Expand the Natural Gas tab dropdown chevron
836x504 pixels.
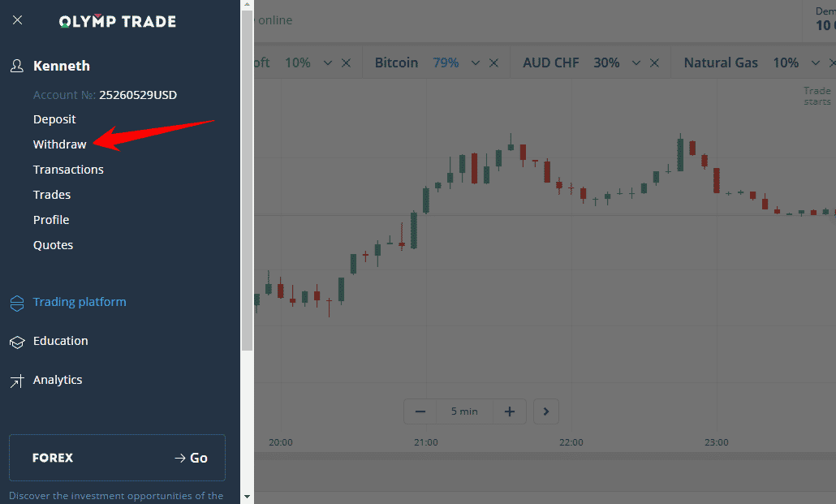pos(815,63)
